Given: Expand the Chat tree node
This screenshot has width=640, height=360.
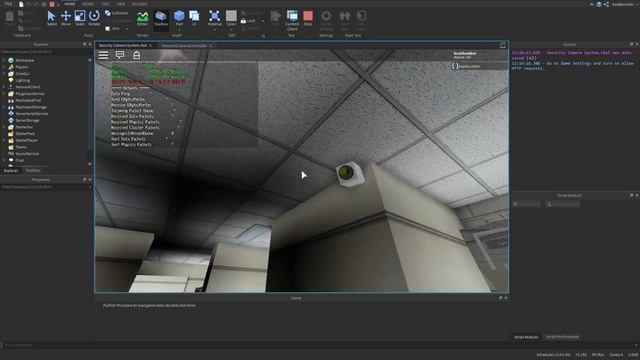Looking at the screenshot, I should point(4,160).
